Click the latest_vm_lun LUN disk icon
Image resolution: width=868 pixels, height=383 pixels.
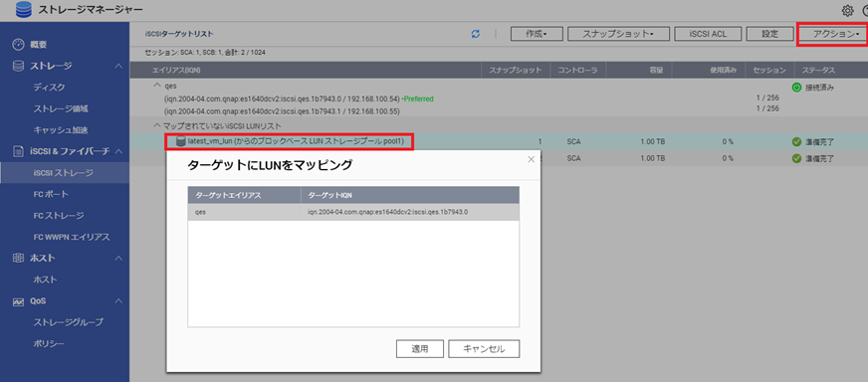(x=180, y=141)
